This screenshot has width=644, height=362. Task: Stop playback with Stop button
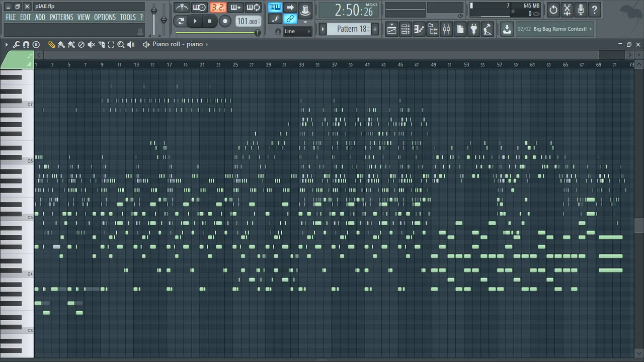(210, 21)
